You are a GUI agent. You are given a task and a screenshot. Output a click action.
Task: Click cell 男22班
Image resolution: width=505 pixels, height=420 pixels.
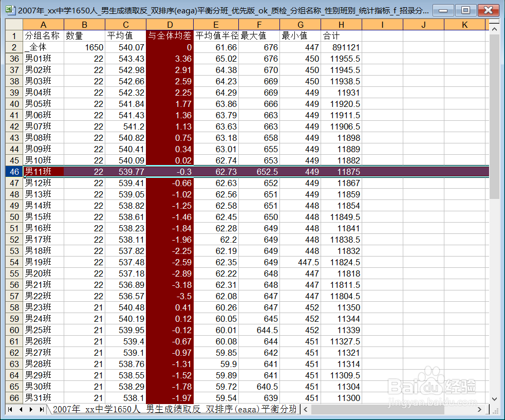point(43,296)
